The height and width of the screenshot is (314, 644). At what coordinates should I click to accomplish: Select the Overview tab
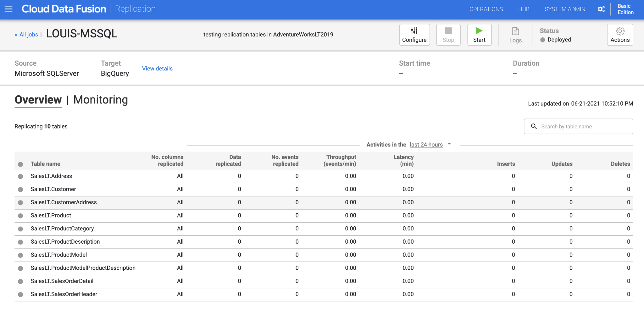tap(38, 100)
